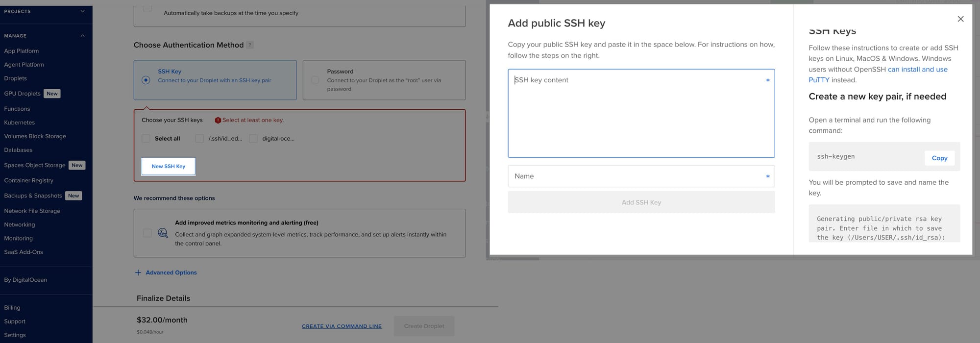
Task: Select the SSH Key radio button
Action: (x=146, y=80)
